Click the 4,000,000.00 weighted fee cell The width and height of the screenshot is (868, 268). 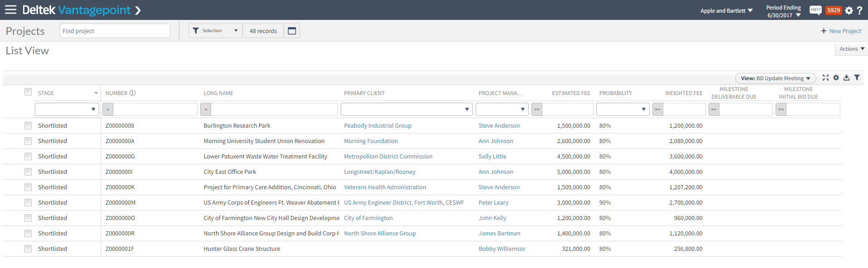[686, 172]
